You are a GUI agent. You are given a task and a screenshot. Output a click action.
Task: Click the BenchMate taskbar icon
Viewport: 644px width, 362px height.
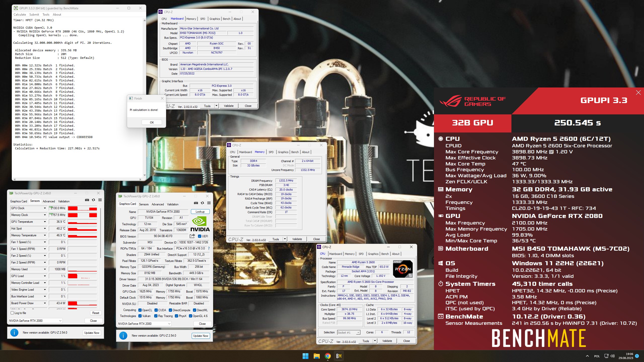pyautogui.click(x=339, y=356)
